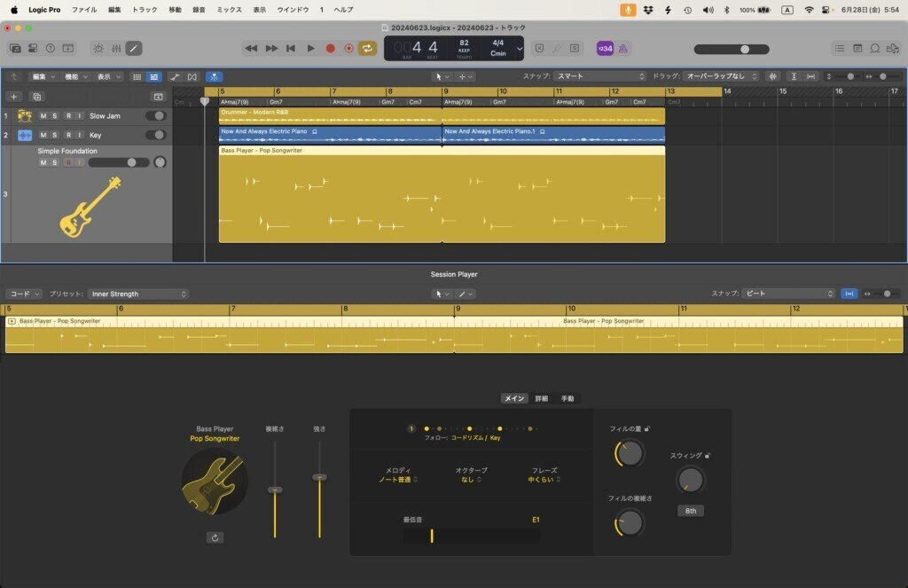Show the Mixer faders icon

pos(116,49)
